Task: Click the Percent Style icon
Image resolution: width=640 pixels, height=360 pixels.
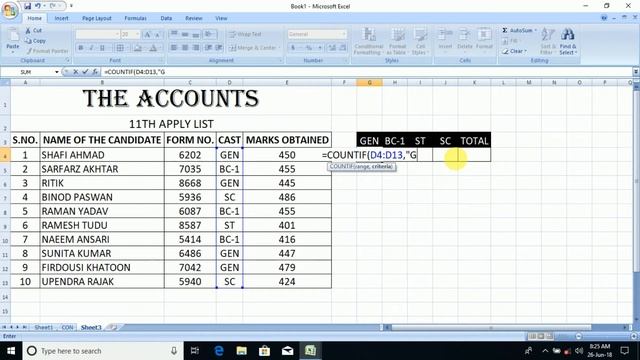Action: click(x=309, y=48)
